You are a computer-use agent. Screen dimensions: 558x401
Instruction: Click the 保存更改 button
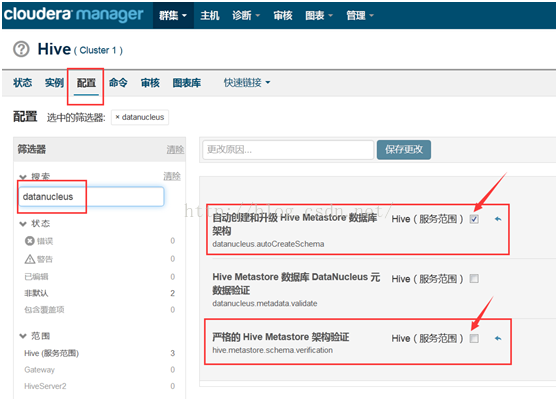click(404, 149)
